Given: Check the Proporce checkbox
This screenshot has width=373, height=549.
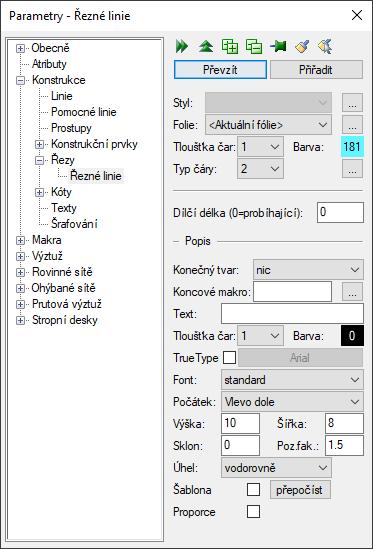Looking at the screenshot, I should (253, 512).
